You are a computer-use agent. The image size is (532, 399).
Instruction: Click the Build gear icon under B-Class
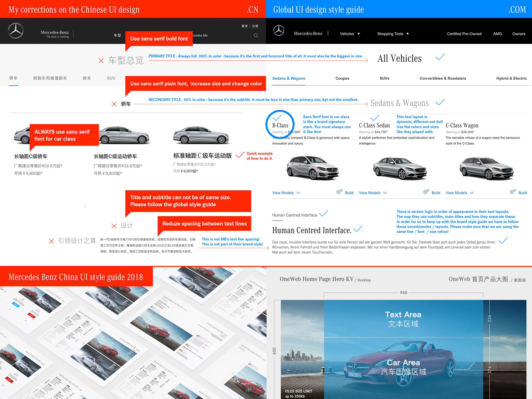coord(339,192)
